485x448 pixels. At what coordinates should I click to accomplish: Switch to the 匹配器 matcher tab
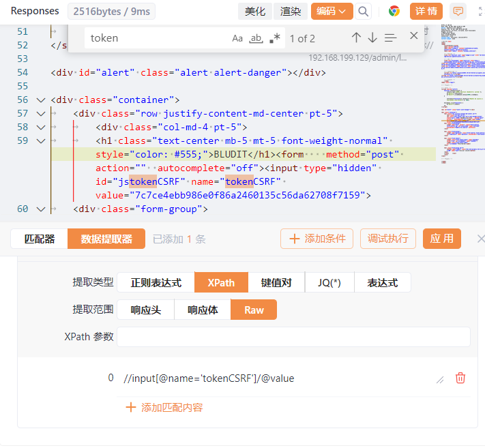pyautogui.click(x=40, y=239)
